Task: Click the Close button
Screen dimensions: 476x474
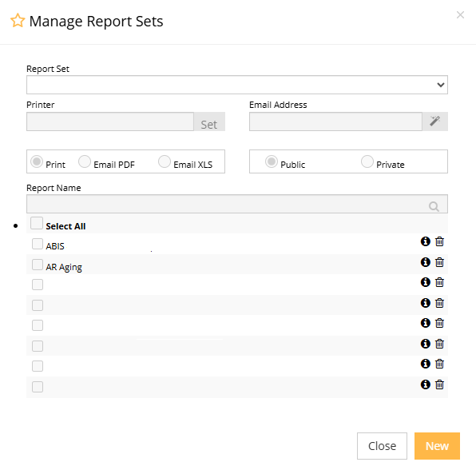Action: pos(382,446)
